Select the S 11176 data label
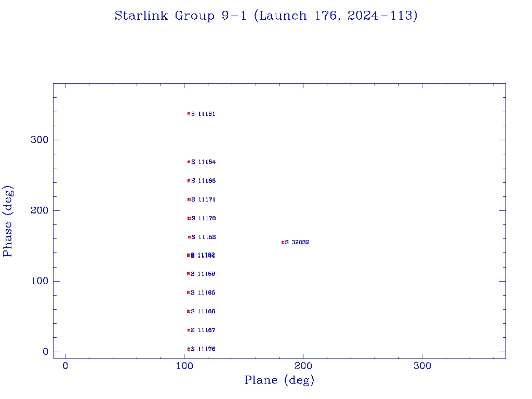This screenshot has height=399, width=532. (x=203, y=349)
